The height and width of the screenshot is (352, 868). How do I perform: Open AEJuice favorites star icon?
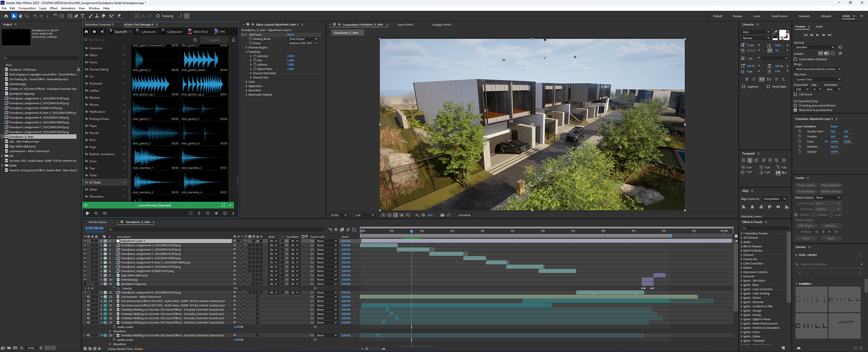click(94, 32)
